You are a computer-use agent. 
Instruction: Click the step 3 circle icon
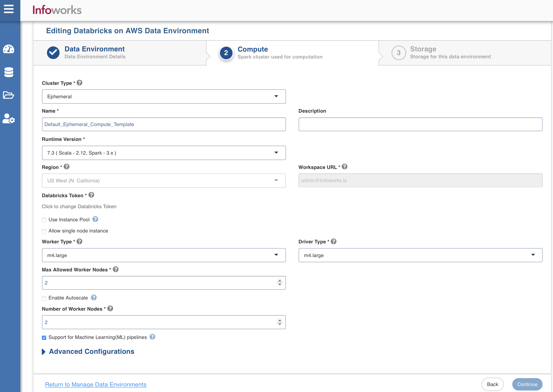(399, 53)
